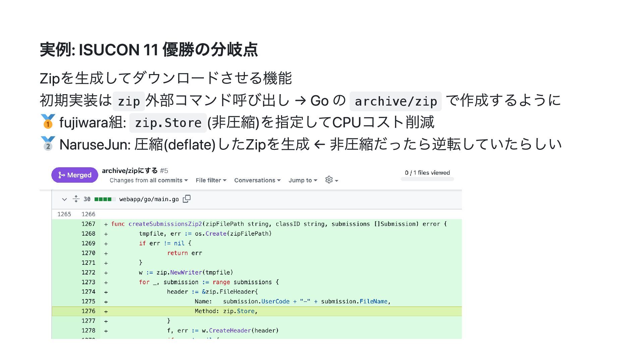Image resolution: width=644 pixels, height=362 pixels.
Task: Collapse the main.go file diff chevron
Action: 64,199
